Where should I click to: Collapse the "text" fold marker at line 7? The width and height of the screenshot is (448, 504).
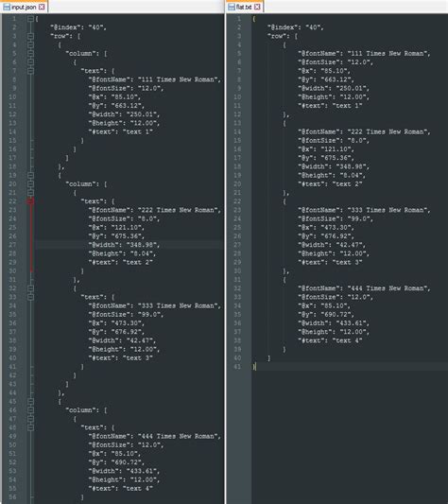[x=30, y=71]
